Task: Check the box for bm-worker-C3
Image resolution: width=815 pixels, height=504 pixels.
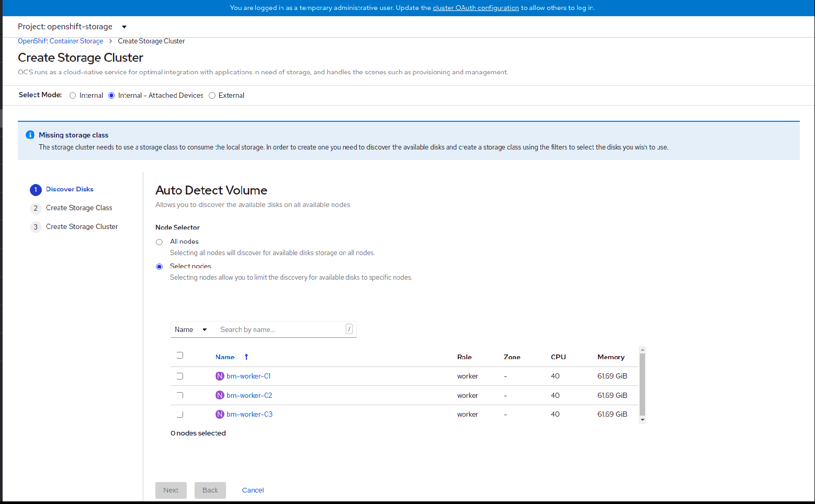Action: tap(180, 414)
